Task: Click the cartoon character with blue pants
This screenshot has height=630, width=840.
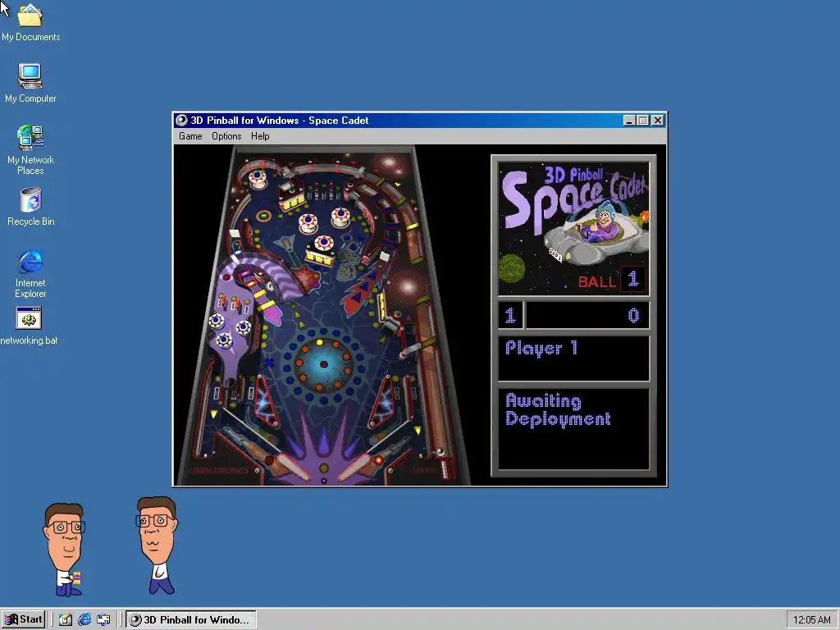Action: 156,545
